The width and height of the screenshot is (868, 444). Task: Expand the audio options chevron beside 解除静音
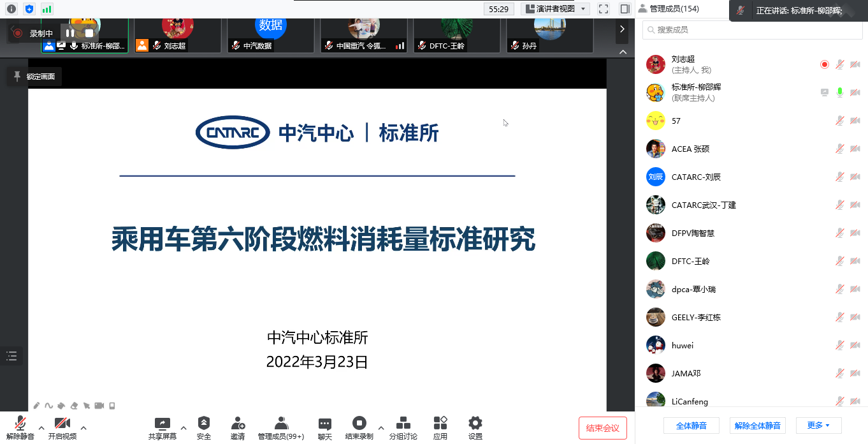pyautogui.click(x=41, y=429)
